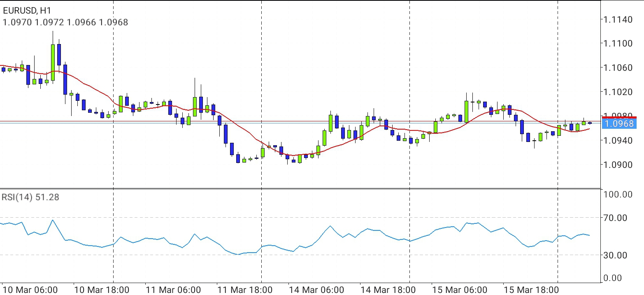
Task: Click the 14 Mar 06:00 time label
Action: tap(317, 290)
